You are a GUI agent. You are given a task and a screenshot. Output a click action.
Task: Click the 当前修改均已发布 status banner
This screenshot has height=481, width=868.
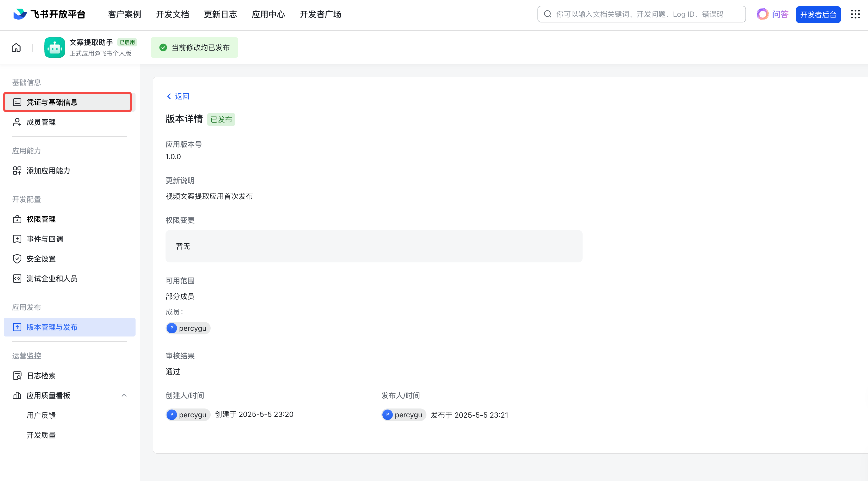point(194,47)
